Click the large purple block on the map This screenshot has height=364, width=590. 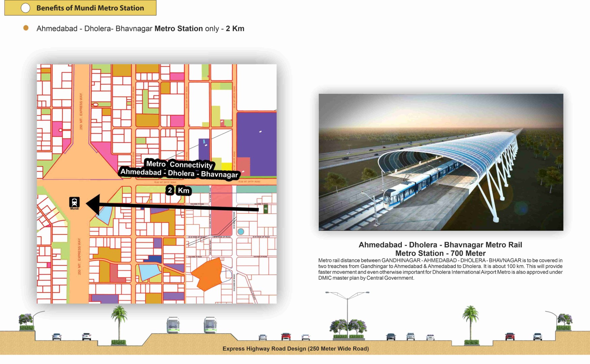257,142
